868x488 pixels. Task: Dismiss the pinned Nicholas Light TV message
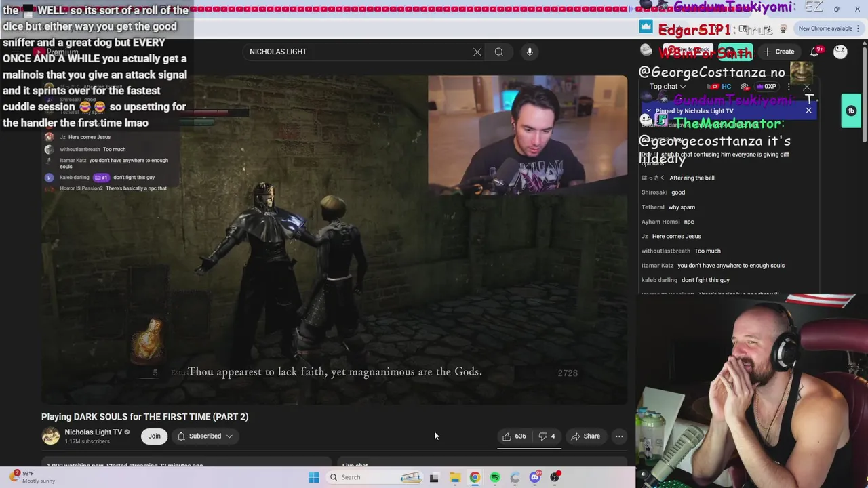point(808,110)
